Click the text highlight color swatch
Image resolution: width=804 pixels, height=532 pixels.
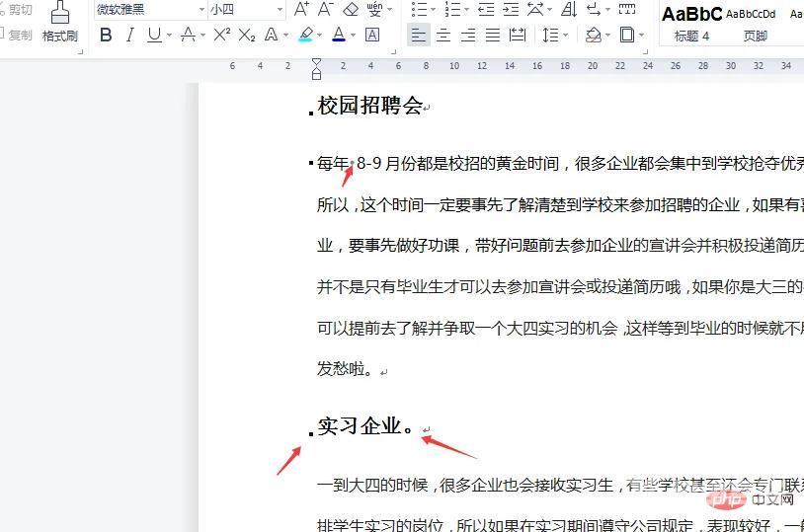tap(305, 35)
